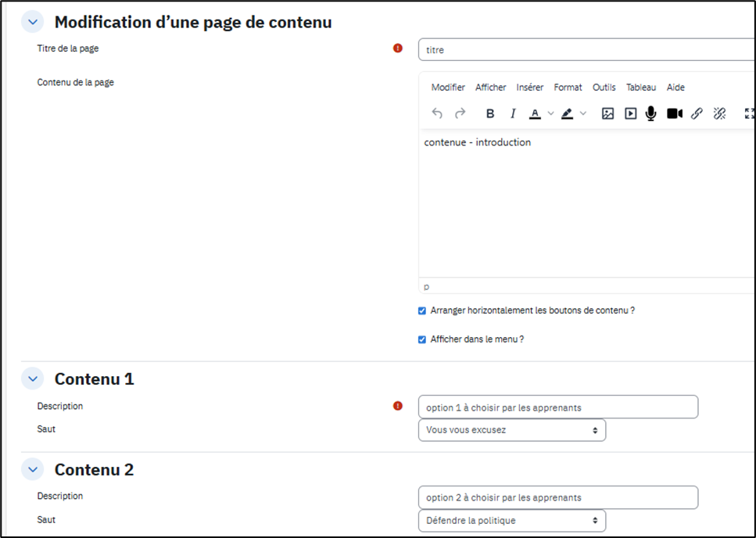Record audio with the microphone icon

[x=650, y=113]
